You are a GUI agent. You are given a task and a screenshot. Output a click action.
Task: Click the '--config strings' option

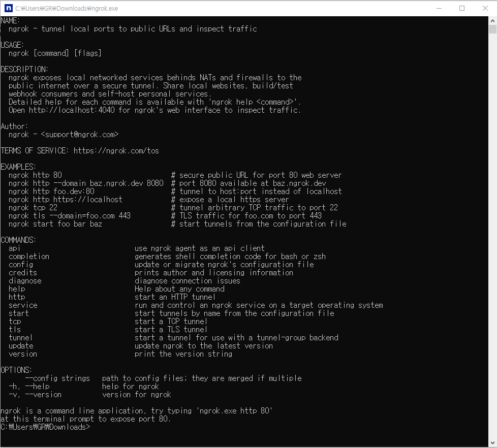57,378
